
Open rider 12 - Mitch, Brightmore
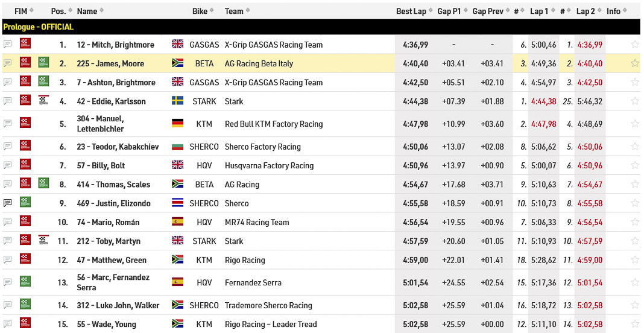[x=115, y=45]
